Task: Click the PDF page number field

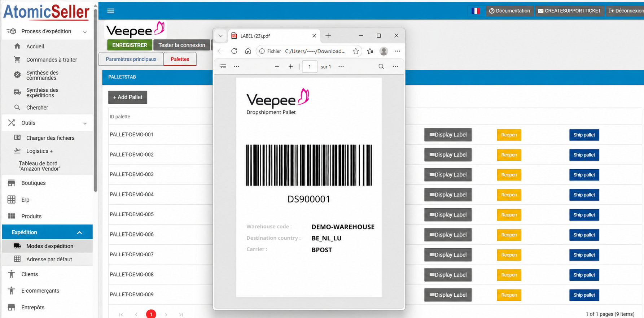Action: [x=310, y=67]
